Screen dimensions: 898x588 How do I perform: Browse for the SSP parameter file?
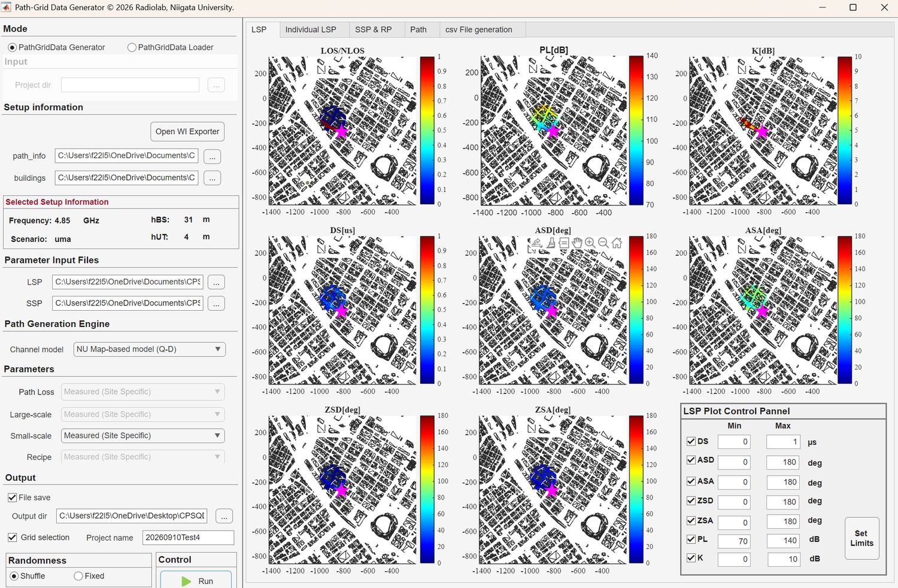(x=216, y=304)
